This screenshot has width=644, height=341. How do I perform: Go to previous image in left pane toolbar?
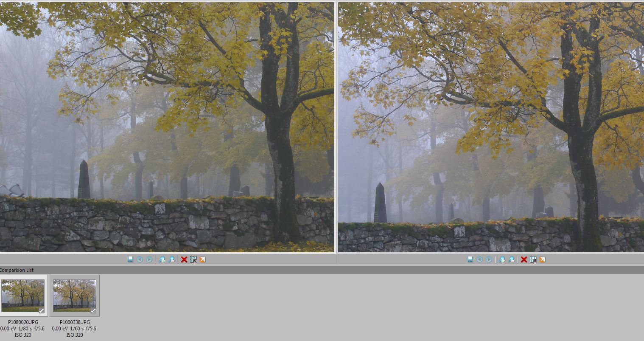tap(140, 259)
